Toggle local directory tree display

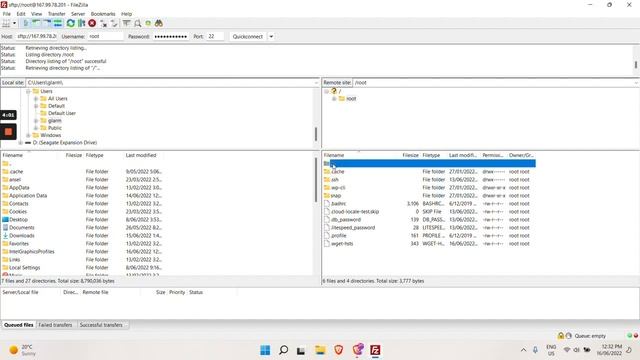pos(36,23)
